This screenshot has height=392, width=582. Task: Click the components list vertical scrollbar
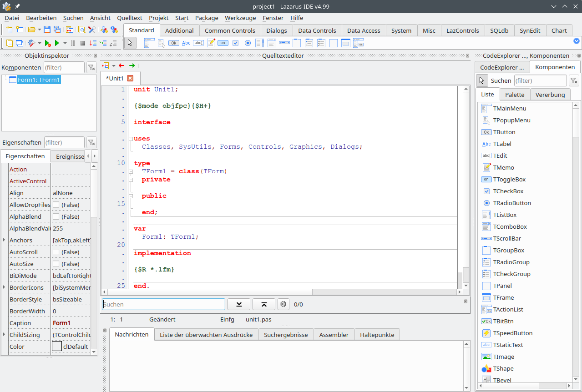tap(576, 242)
